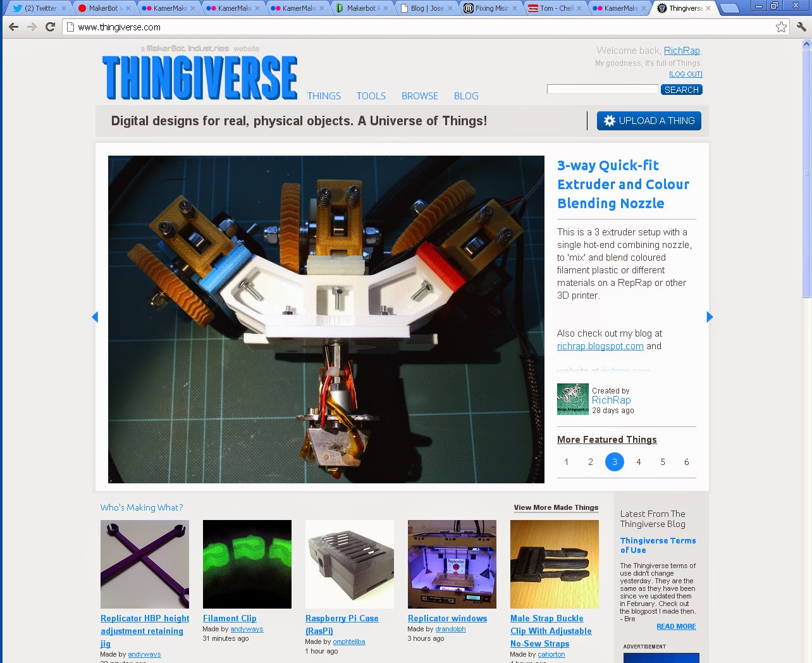Open andyways link under Filament Clip

(x=247, y=629)
